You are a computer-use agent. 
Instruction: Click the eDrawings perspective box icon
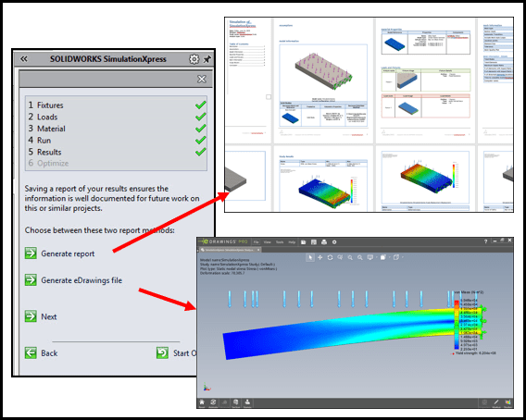point(396,257)
